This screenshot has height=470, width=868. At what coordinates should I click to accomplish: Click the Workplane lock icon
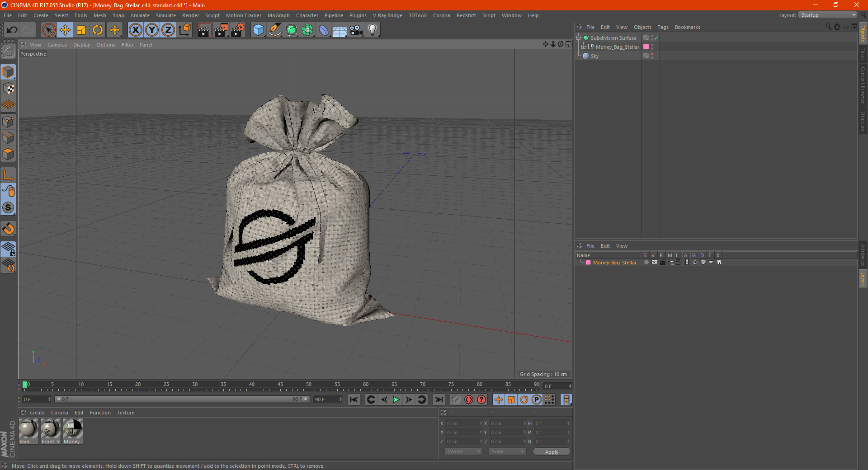pyautogui.click(x=8, y=249)
